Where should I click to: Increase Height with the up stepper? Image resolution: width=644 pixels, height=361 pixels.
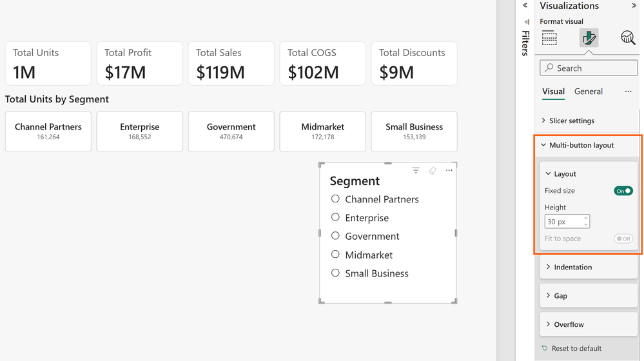tap(586, 218)
